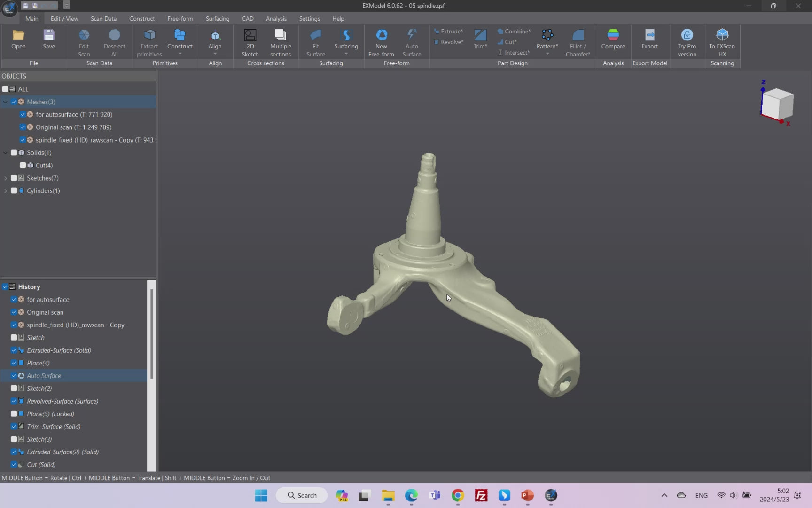This screenshot has height=508, width=812.
Task: Switch to the Edit / View tab
Action: [x=64, y=18]
